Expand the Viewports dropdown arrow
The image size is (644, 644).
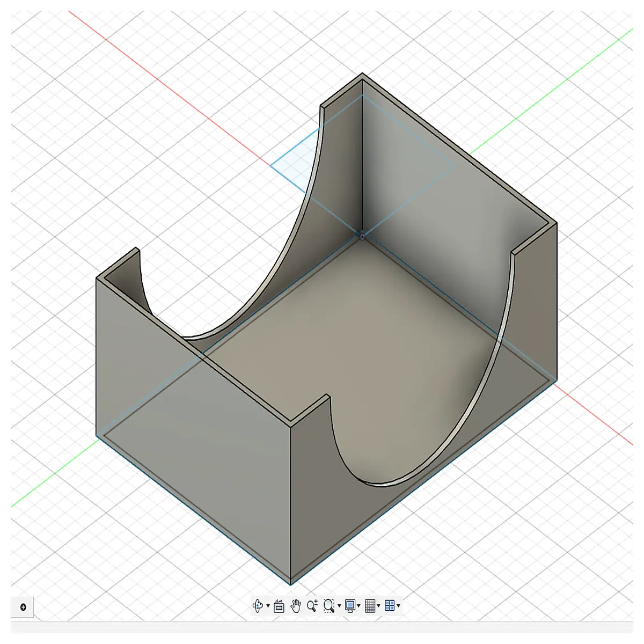pyautogui.click(x=398, y=606)
